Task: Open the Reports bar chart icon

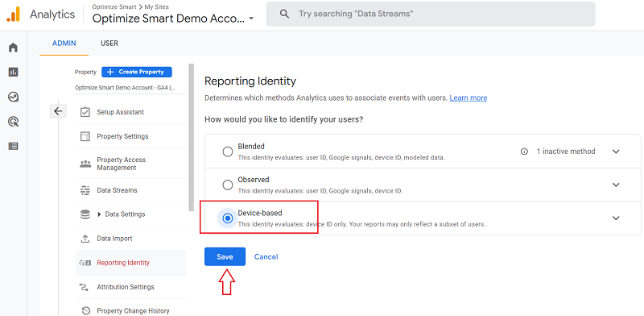Action: click(x=13, y=73)
